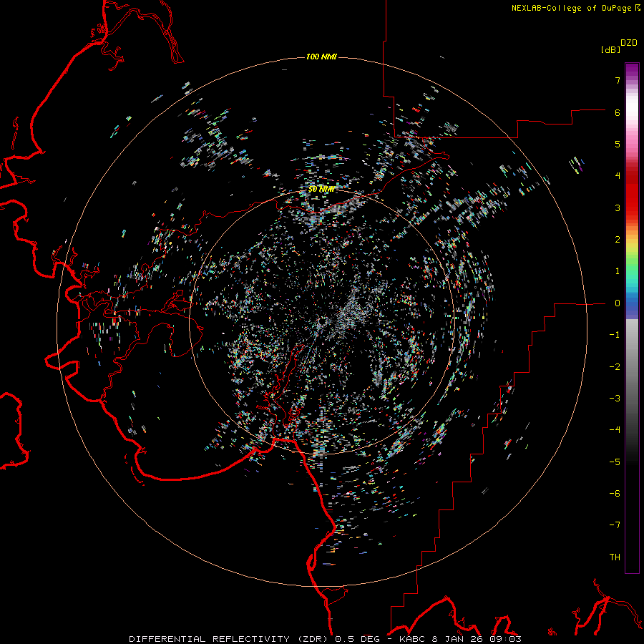Click the 6 value on the color scale
This screenshot has width=644, height=644.
click(x=618, y=112)
